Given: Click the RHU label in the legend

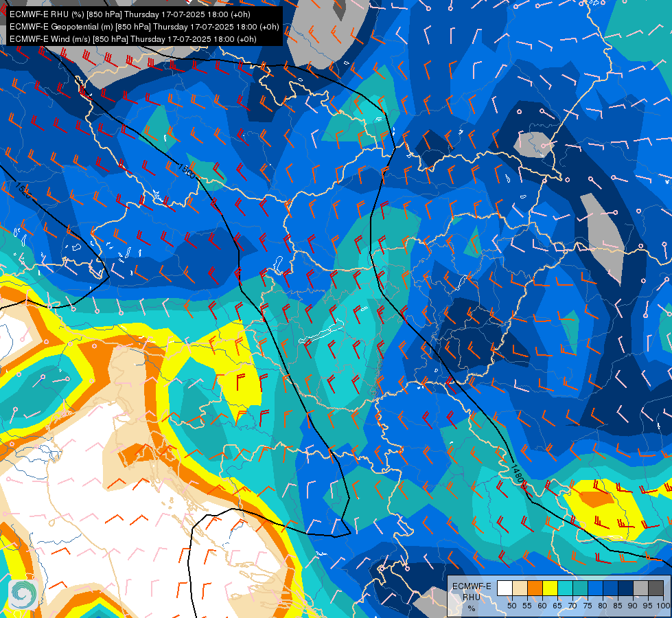Looking at the screenshot, I should pos(472,597).
